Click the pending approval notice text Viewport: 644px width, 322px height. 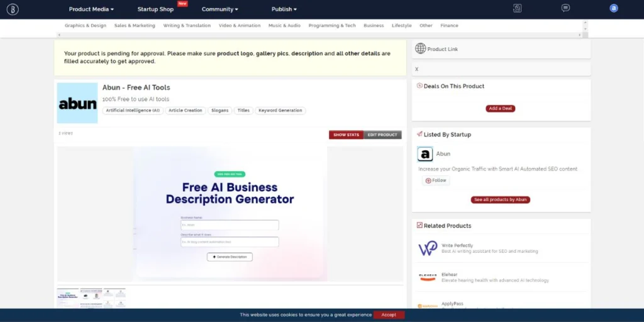point(227,57)
